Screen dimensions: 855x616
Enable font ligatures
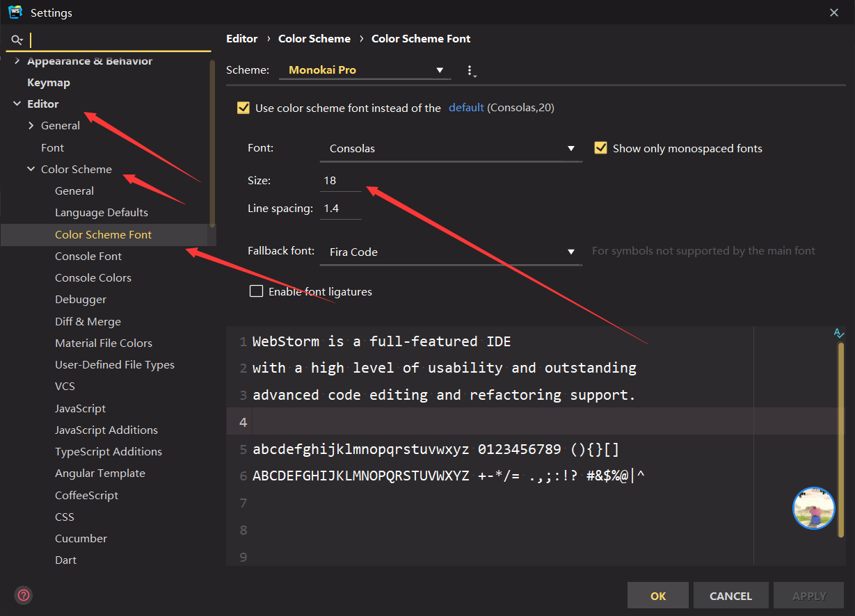coord(256,291)
